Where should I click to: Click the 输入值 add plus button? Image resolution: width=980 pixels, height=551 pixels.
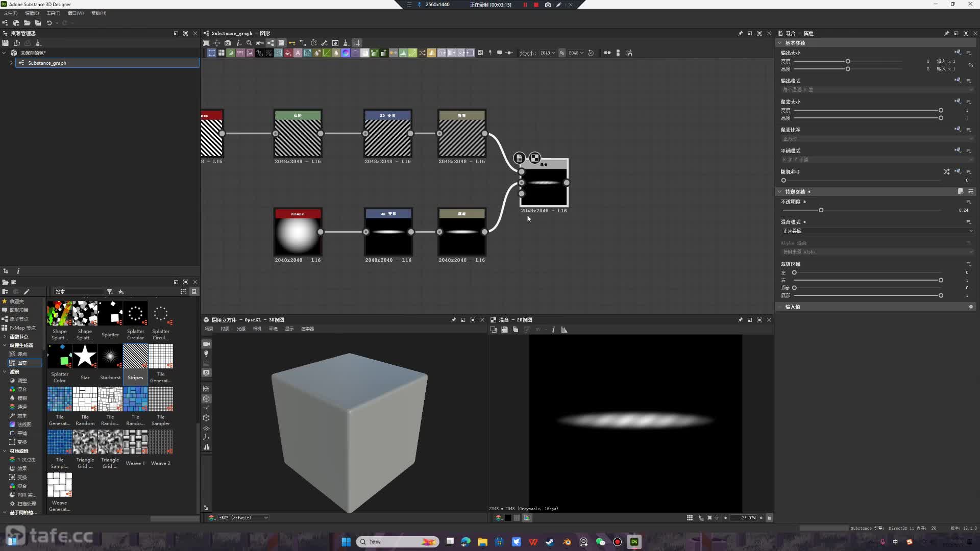coord(971,307)
